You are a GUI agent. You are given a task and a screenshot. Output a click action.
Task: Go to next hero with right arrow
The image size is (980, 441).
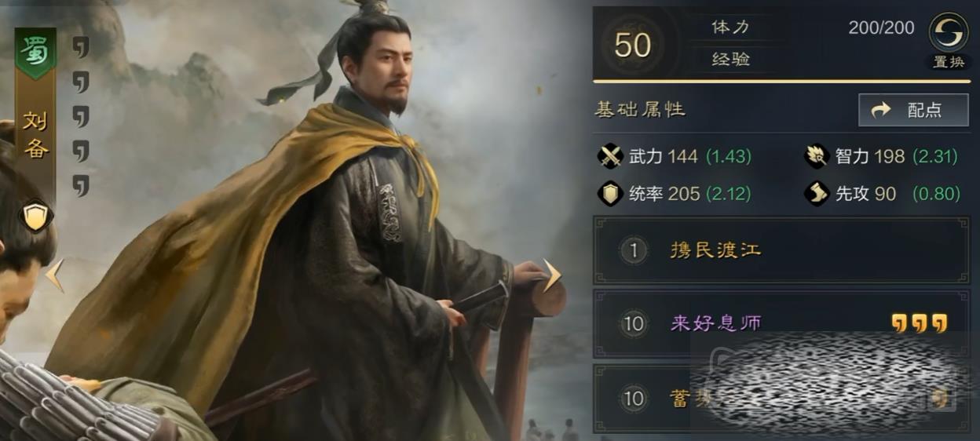coord(553,275)
